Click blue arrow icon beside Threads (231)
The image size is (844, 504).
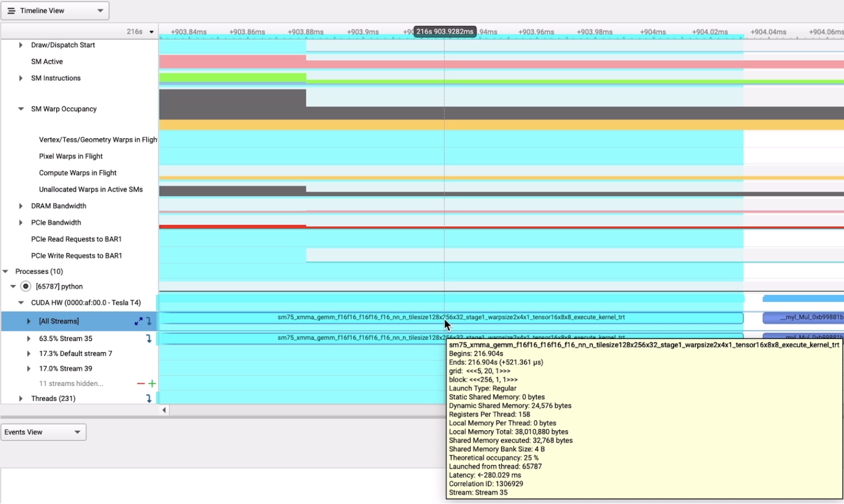[148, 398]
